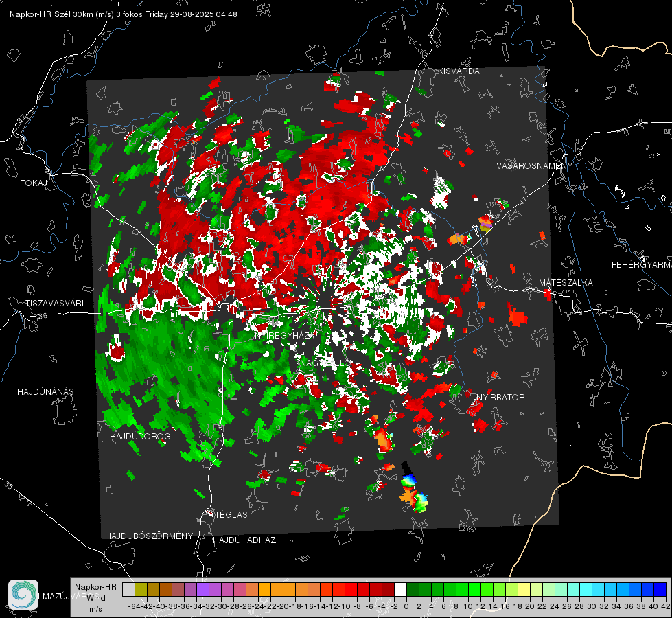Image resolution: width=672 pixels, height=618 pixels.
Task: Click the swirl logo icon in bottom-left corner
Action: (x=23, y=595)
